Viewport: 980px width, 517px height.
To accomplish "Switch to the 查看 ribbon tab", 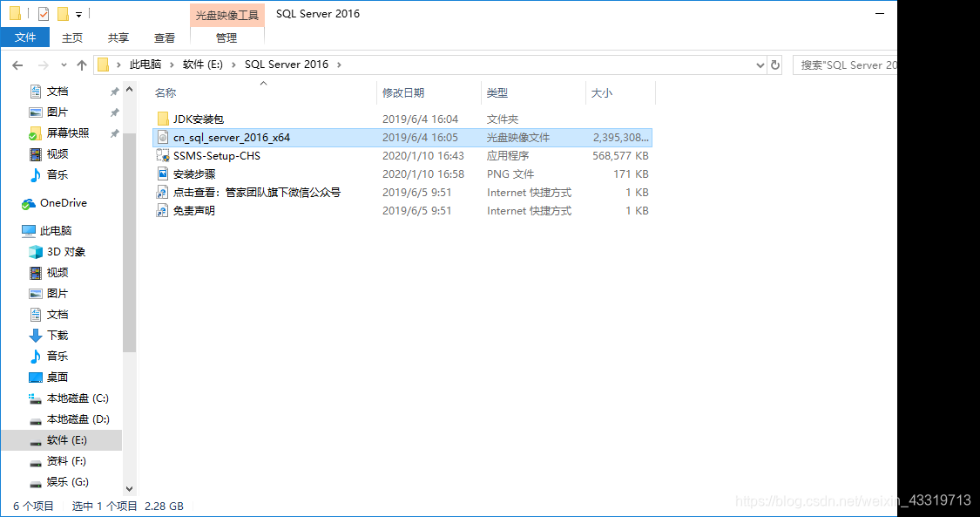I will click(x=165, y=38).
